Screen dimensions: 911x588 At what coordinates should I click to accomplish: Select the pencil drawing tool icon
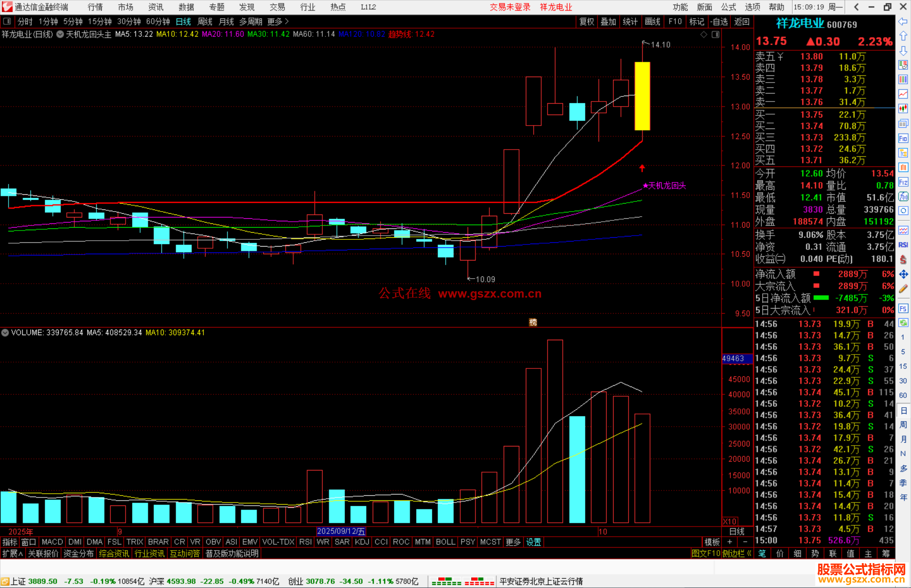(903, 289)
